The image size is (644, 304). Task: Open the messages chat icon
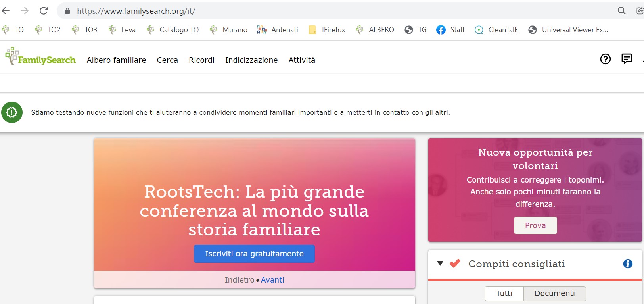(627, 59)
